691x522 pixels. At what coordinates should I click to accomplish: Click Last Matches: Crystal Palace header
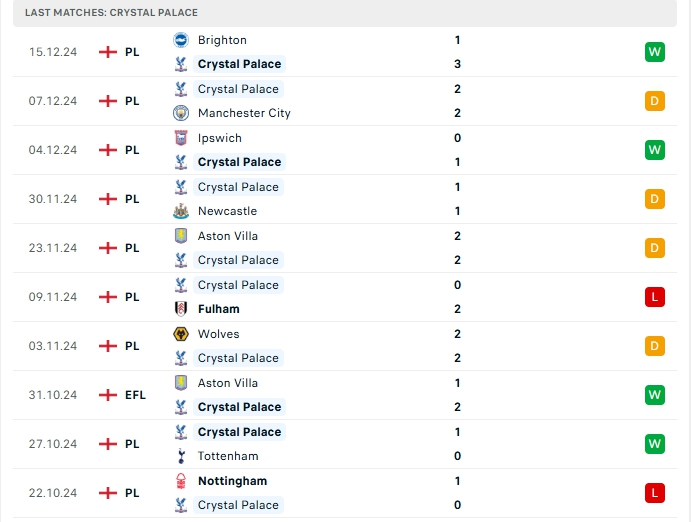(x=111, y=13)
